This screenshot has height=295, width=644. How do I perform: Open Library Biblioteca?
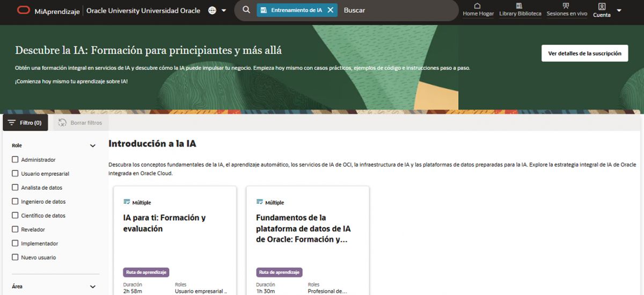(x=520, y=10)
